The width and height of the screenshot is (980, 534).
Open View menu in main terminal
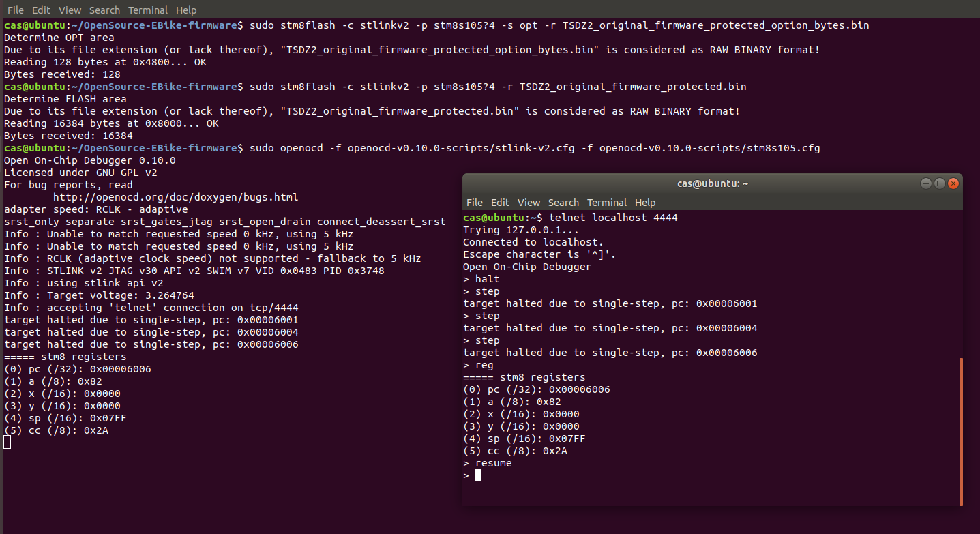coord(70,10)
